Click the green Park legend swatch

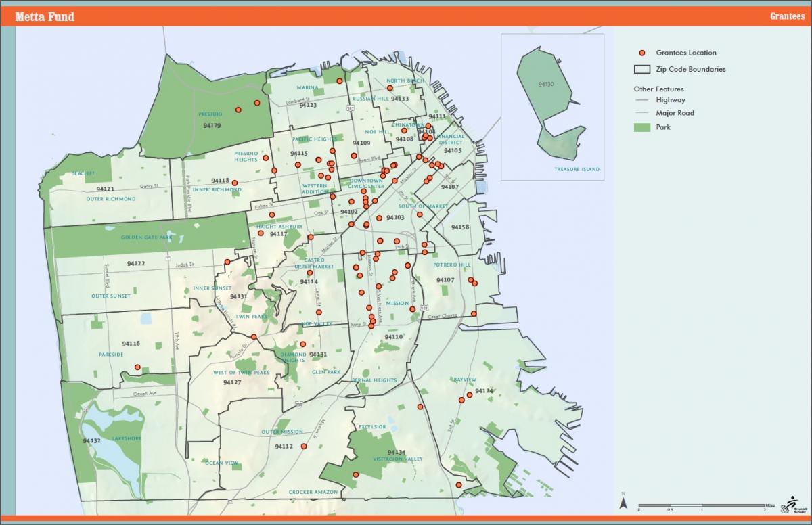(x=641, y=127)
